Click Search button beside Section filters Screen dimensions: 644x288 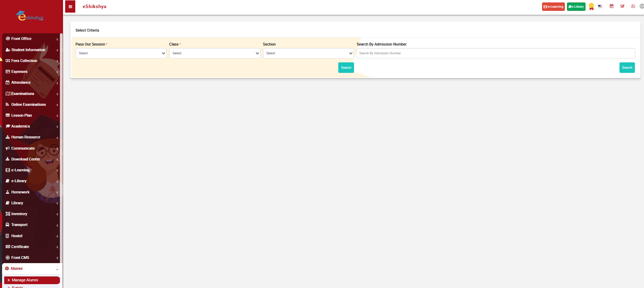(x=346, y=68)
